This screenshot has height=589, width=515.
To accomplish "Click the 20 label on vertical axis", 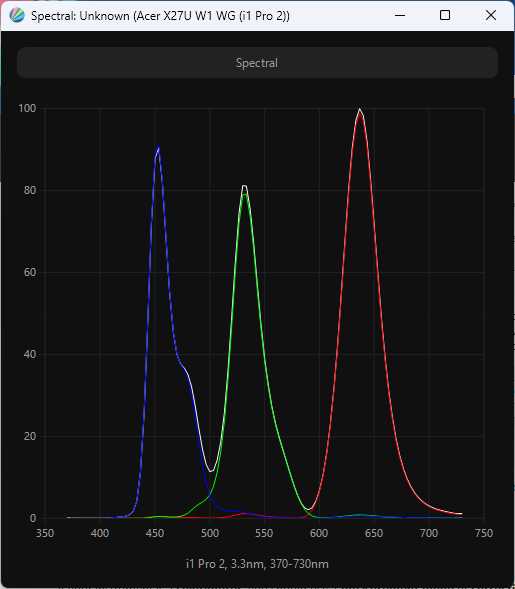I will coord(30,436).
